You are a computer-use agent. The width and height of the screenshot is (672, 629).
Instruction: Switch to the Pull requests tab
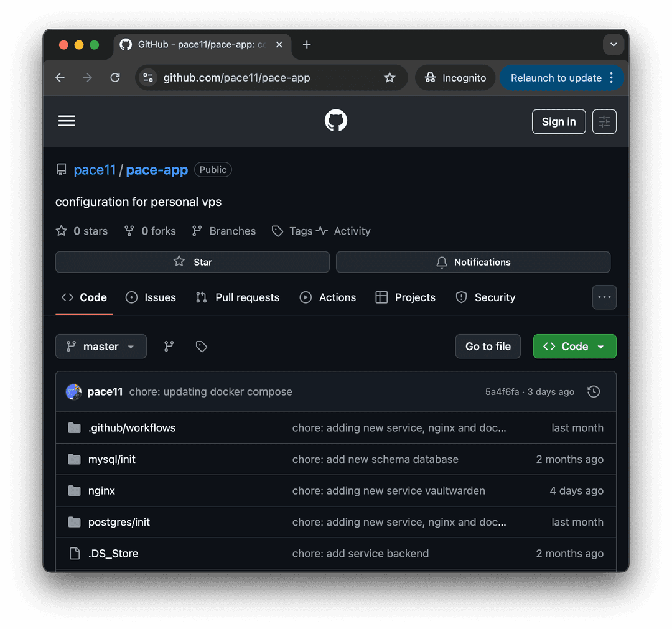pyautogui.click(x=237, y=297)
